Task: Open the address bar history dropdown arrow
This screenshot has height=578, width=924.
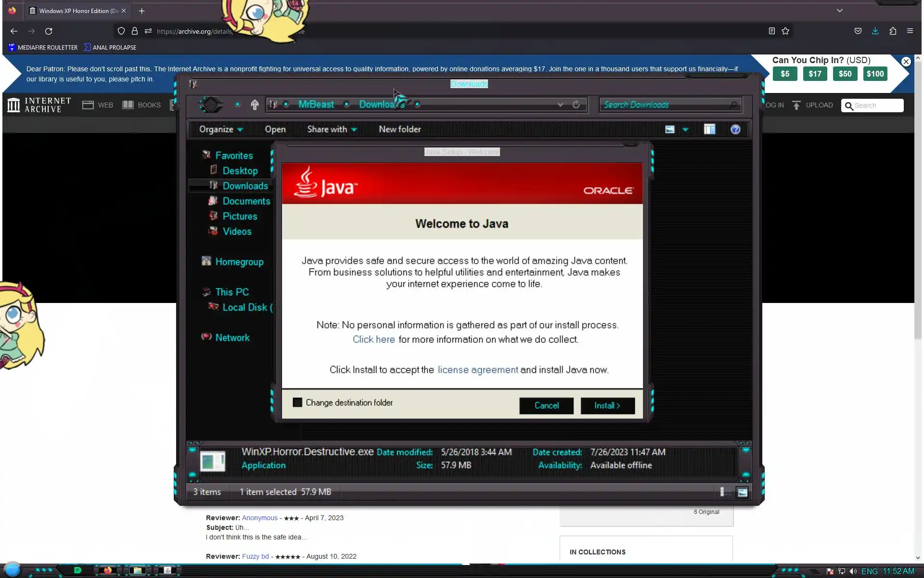Action: tap(560, 105)
